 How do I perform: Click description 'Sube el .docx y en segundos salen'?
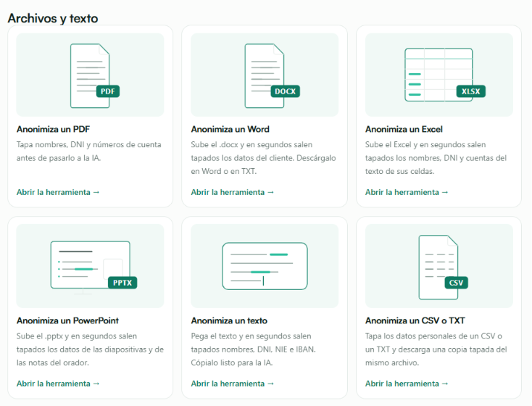(252, 144)
